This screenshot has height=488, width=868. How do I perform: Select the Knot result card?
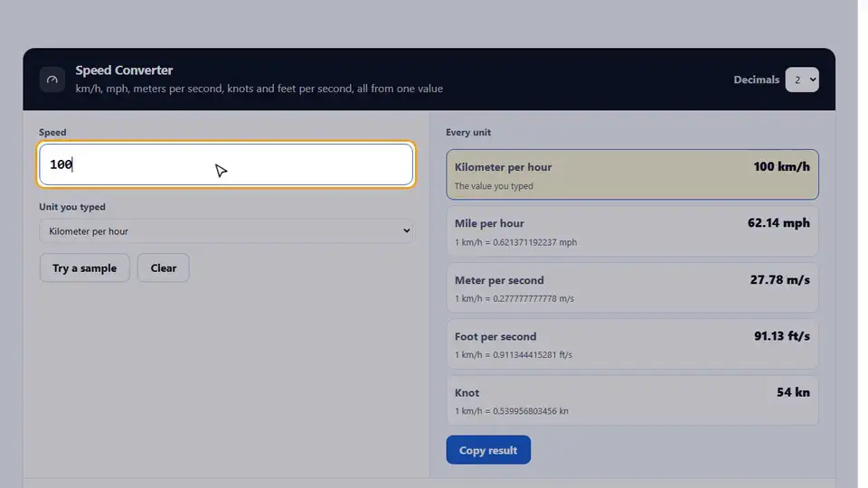click(632, 400)
